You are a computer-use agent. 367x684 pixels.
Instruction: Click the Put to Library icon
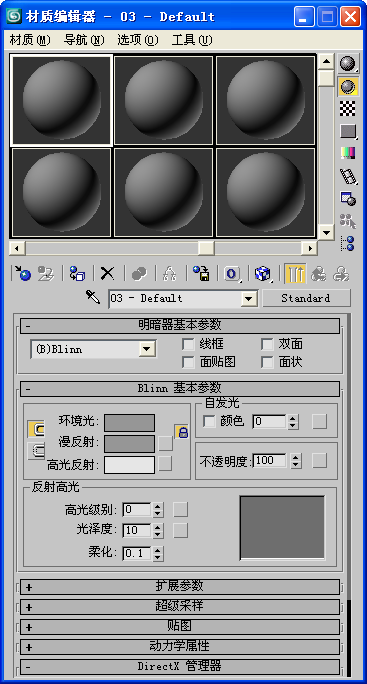[x=202, y=274]
